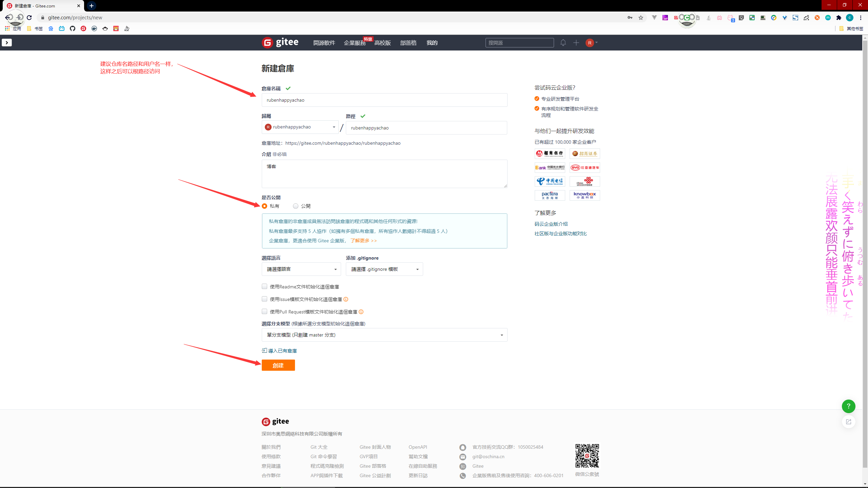Click the Issue template info icon
Screen dimensions: 868x488
[x=346, y=299]
